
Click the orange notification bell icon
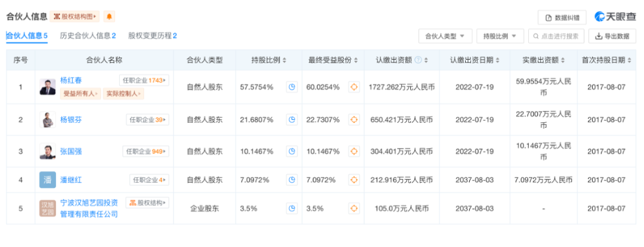(109, 17)
